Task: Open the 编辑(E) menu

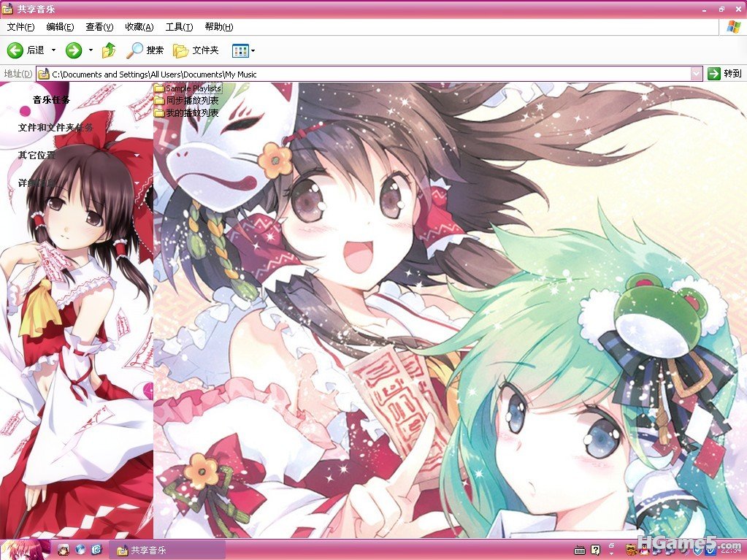Action: [x=60, y=27]
